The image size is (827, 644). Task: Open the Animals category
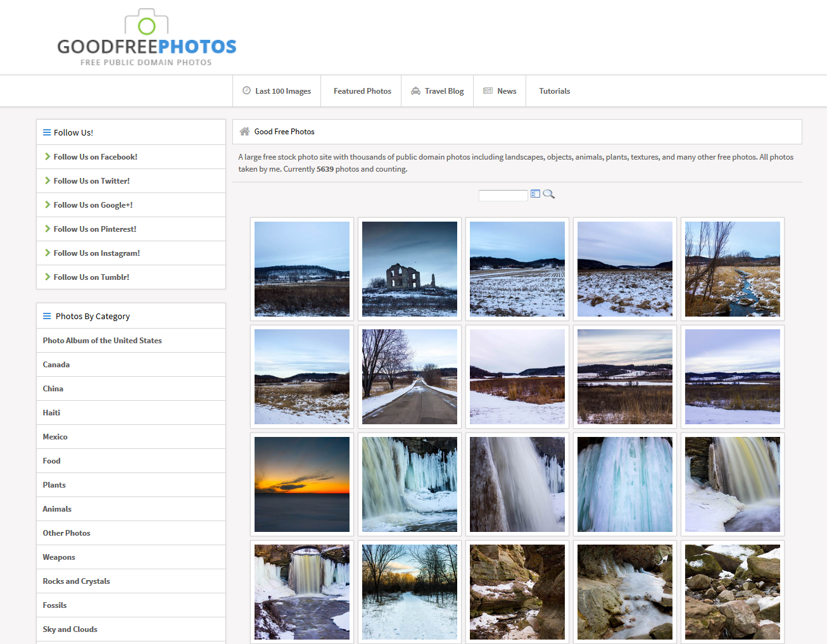pyautogui.click(x=131, y=509)
